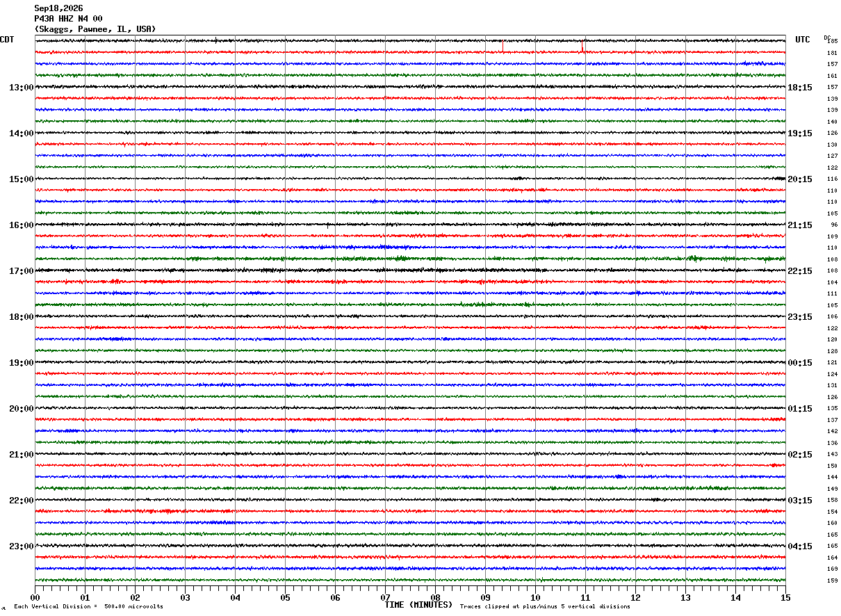Click minute 10 on the time axis
The width and height of the screenshot is (841, 616).
(535, 597)
